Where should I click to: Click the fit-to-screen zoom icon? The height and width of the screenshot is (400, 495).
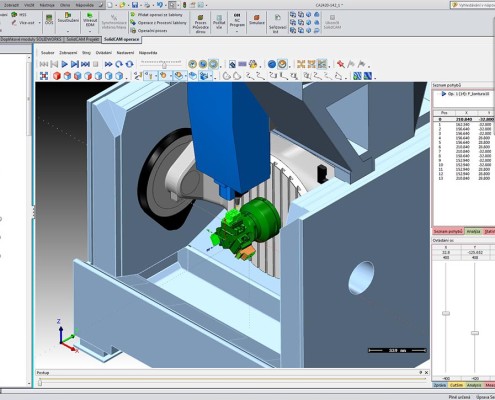(44, 76)
